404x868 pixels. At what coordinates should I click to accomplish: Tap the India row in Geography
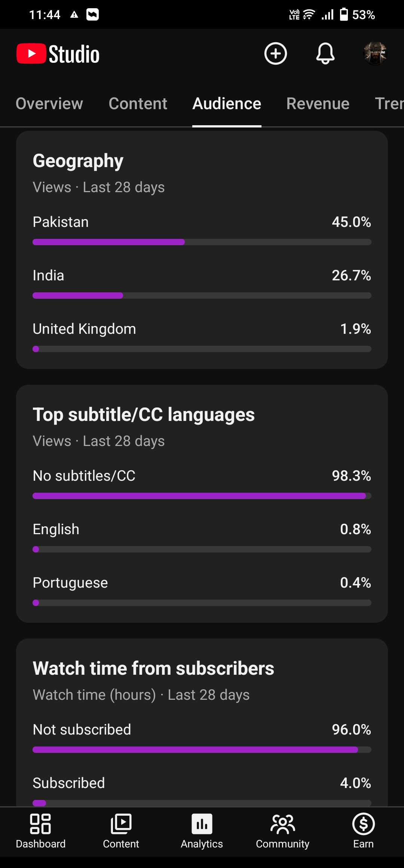click(202, 284)
